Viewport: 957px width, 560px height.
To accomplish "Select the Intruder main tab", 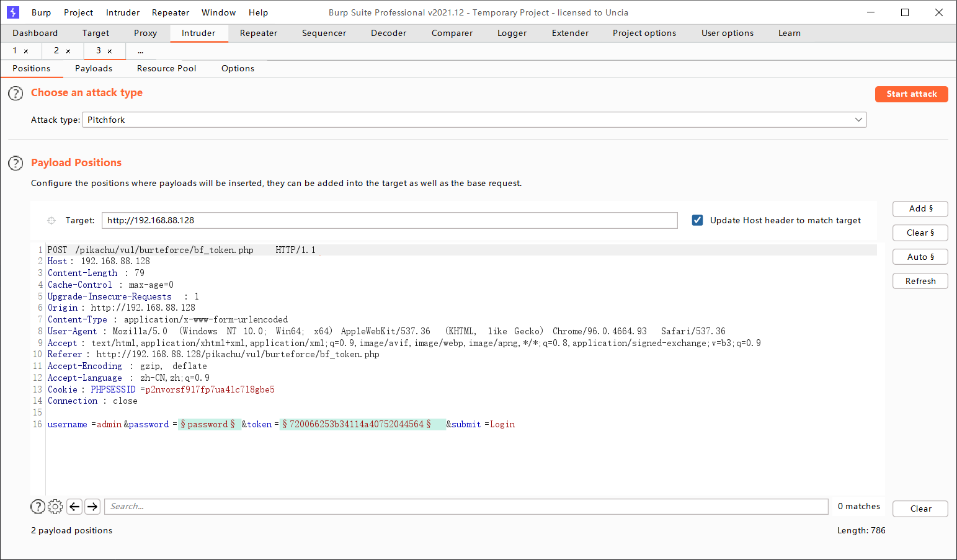I will coord(198,33).
